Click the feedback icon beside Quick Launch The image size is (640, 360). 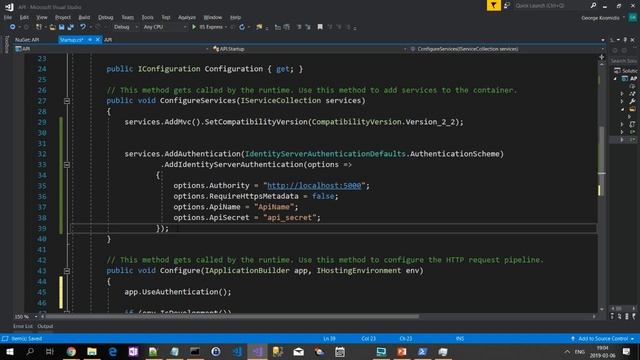pyautogui.click(x=507, y=6)
